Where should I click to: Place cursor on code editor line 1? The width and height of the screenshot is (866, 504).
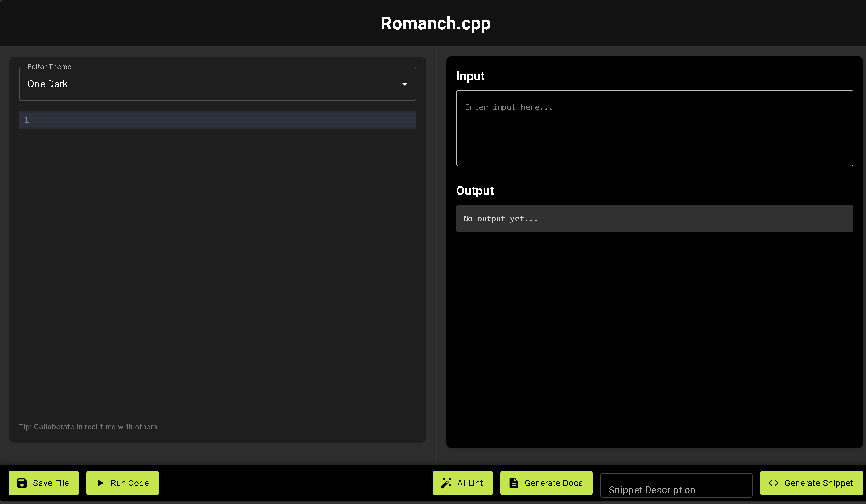[223, 120]
